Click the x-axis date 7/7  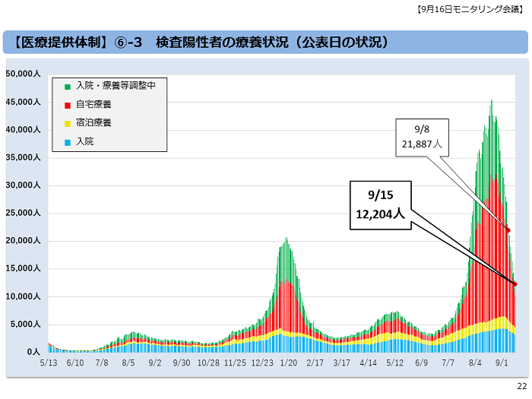pos(448,363)
